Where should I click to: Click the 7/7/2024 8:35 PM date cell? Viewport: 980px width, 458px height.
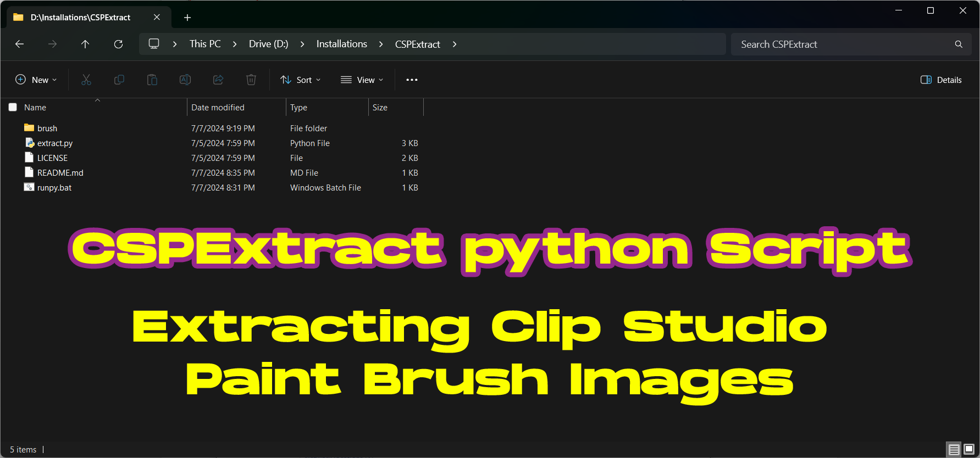223,172
